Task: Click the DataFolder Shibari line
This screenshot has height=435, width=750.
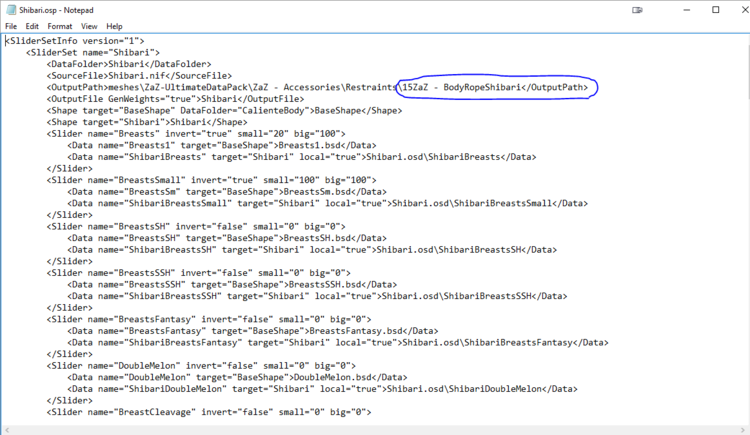Action: tap(129, 64)
